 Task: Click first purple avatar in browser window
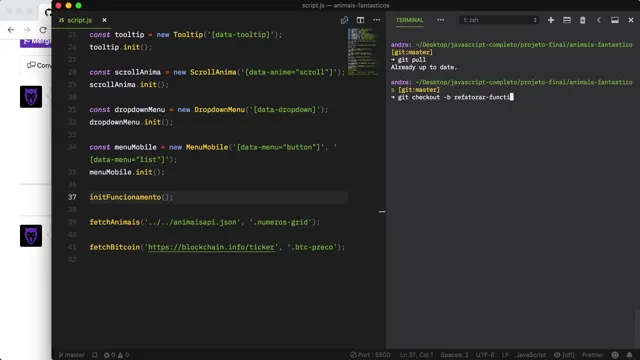tap(31, 97)
